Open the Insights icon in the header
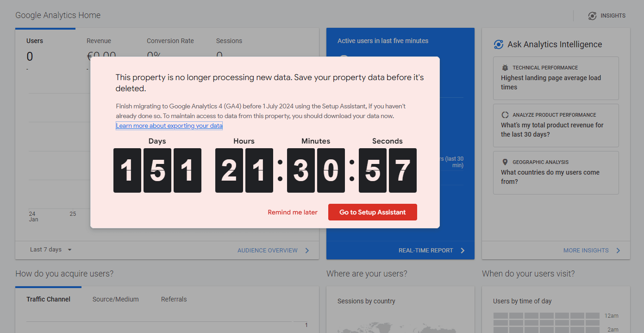644x333 pixels. (x=592, y=16)
